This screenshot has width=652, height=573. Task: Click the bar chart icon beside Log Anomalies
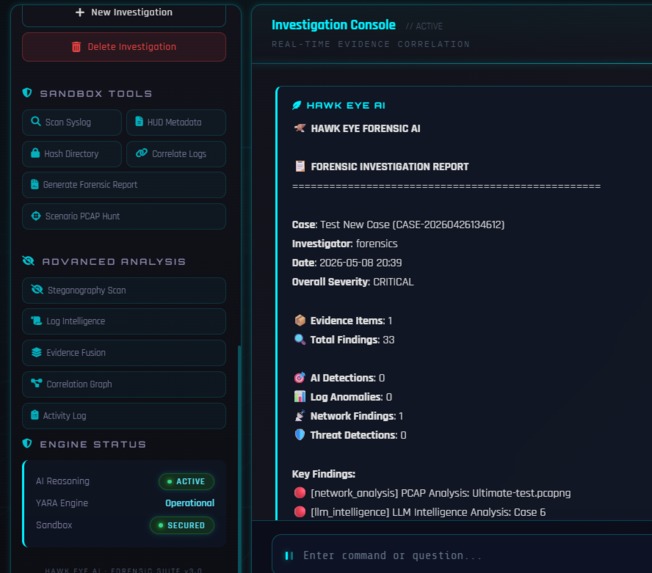pyautogui.click(x=300, y=397)
